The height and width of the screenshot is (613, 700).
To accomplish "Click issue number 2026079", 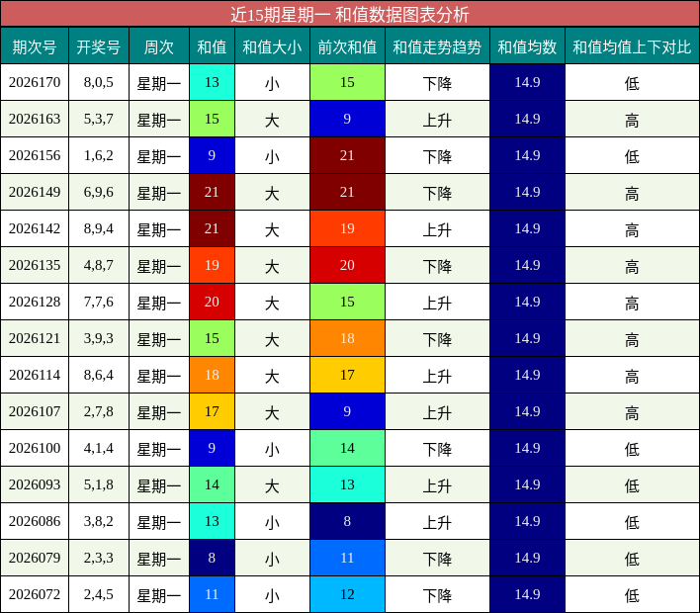I will point(35,558).
